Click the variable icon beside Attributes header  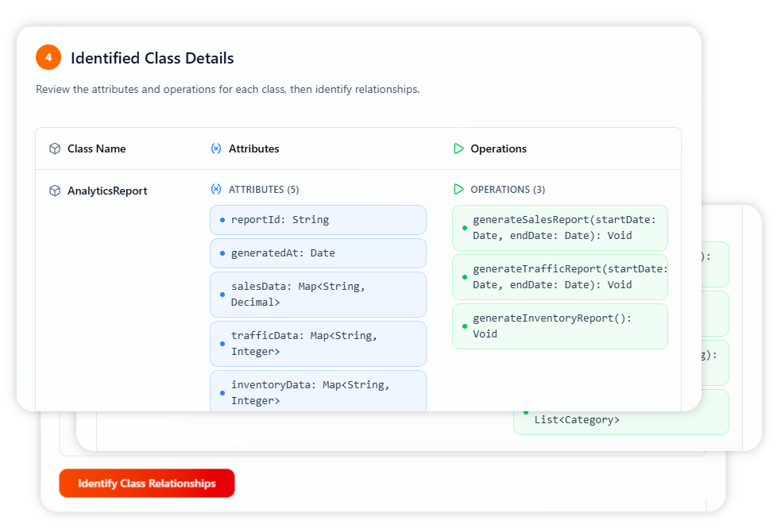pyautogui.click(x=216, y=148)
